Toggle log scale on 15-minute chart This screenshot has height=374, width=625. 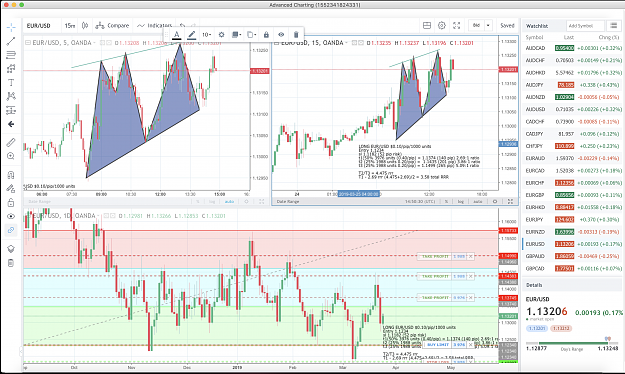(460, 202)
